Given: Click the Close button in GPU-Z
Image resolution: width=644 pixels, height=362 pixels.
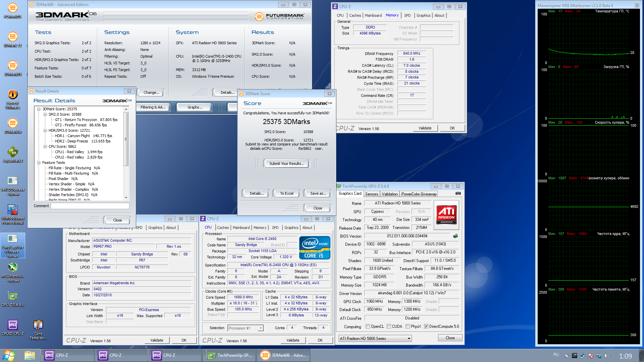Looking at the screenshot, I should [450, 338].
